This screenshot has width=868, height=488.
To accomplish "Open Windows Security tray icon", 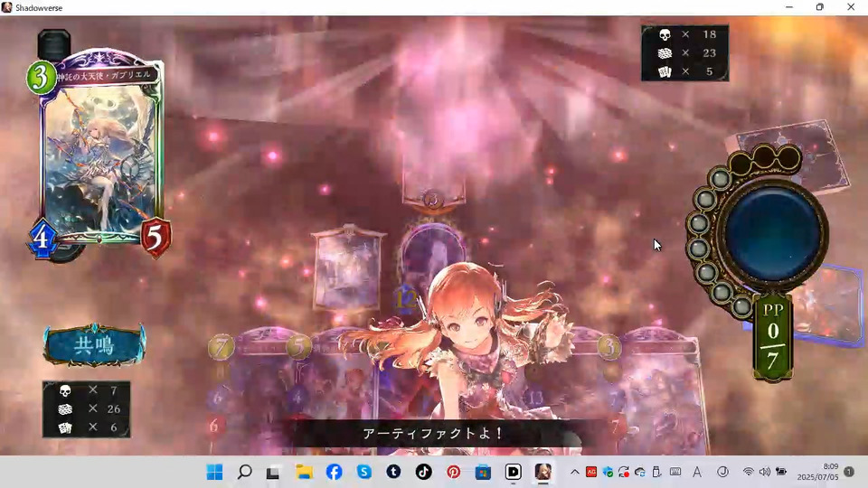I will [x=608, y=472].
